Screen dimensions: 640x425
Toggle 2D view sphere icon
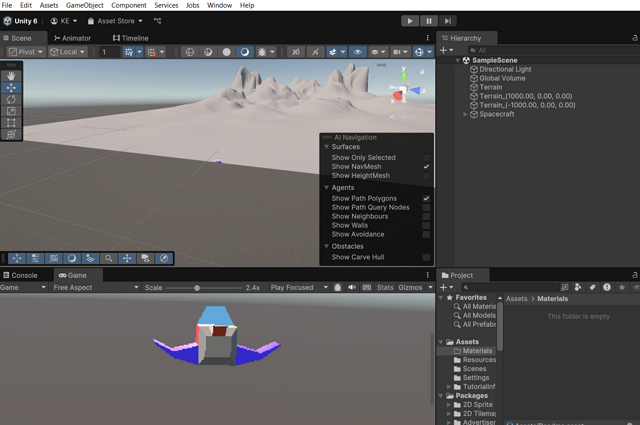[208, 52]
